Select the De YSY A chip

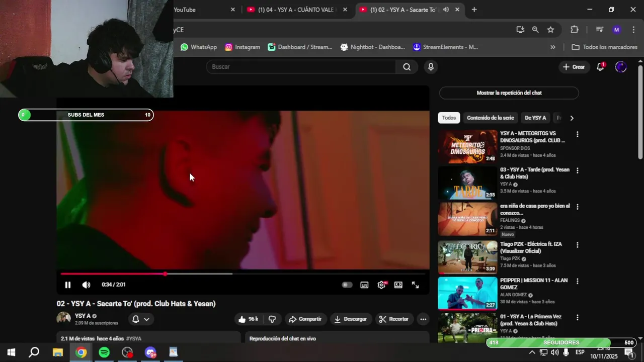tap(535, 118)
